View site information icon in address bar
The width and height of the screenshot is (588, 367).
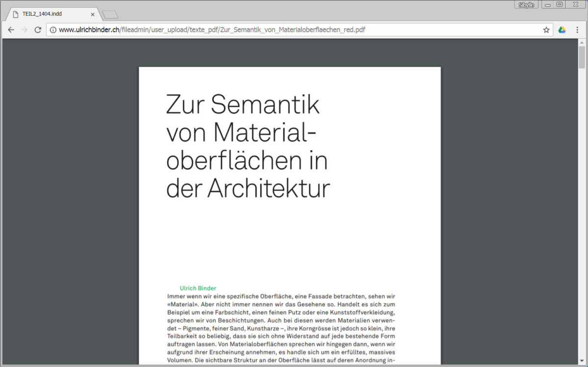53,30
